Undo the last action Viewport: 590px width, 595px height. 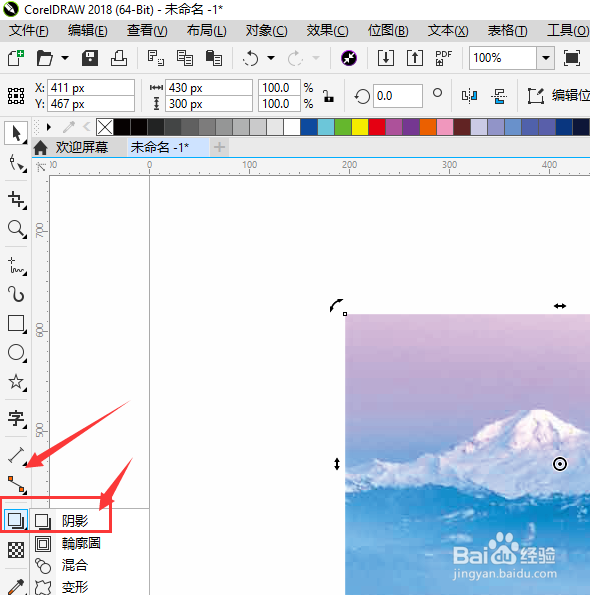tap(250, 58)
